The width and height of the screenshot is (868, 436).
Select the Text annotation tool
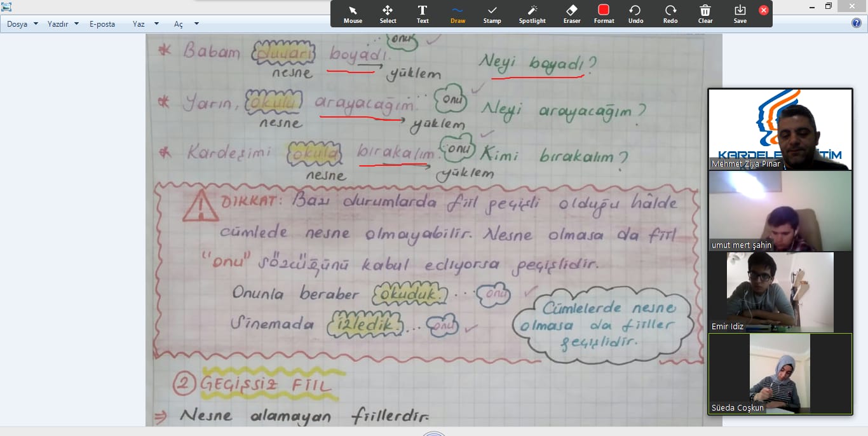423,13
